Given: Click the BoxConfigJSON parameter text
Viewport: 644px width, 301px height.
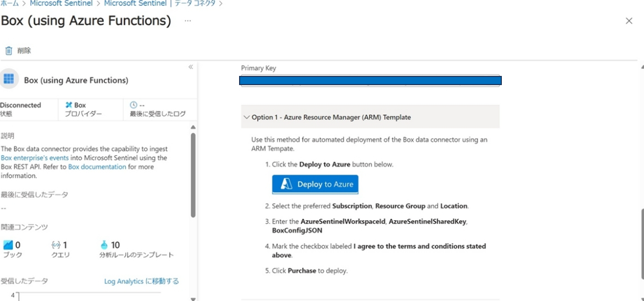Looking at the screenshot, I should pyautogui.click(x=297, y=230).
